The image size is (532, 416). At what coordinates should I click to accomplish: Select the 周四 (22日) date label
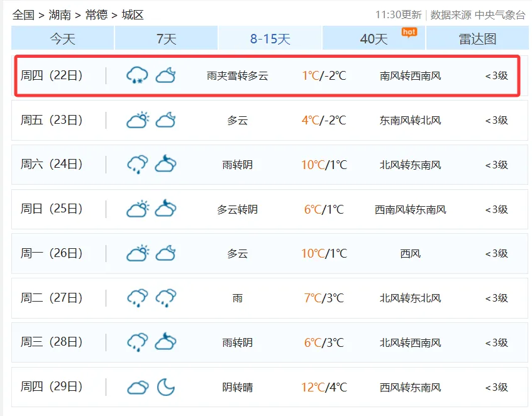pyautogui.click(x=51, y=75)
